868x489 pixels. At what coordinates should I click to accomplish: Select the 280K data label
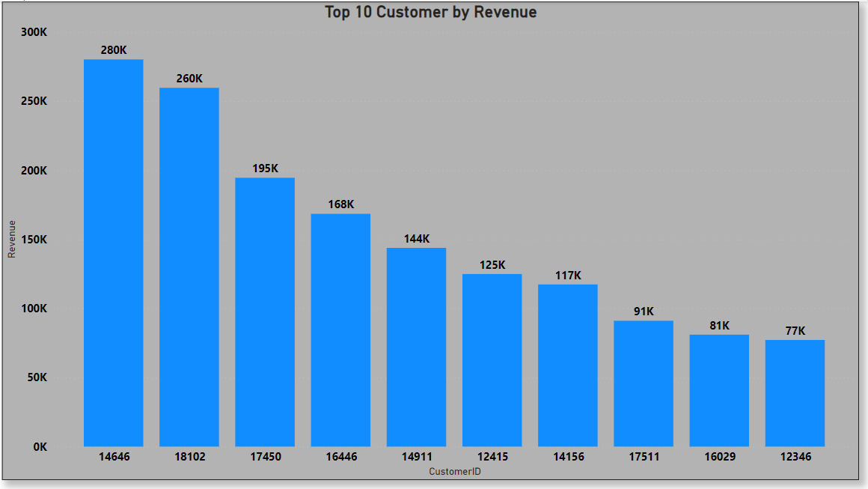point(112,51)
